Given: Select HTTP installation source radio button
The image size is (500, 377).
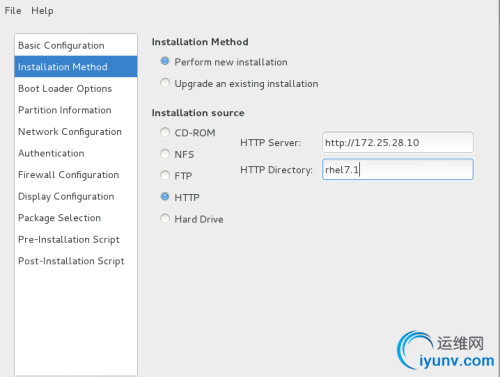Looking at the screenshot, I should point(165,197).
